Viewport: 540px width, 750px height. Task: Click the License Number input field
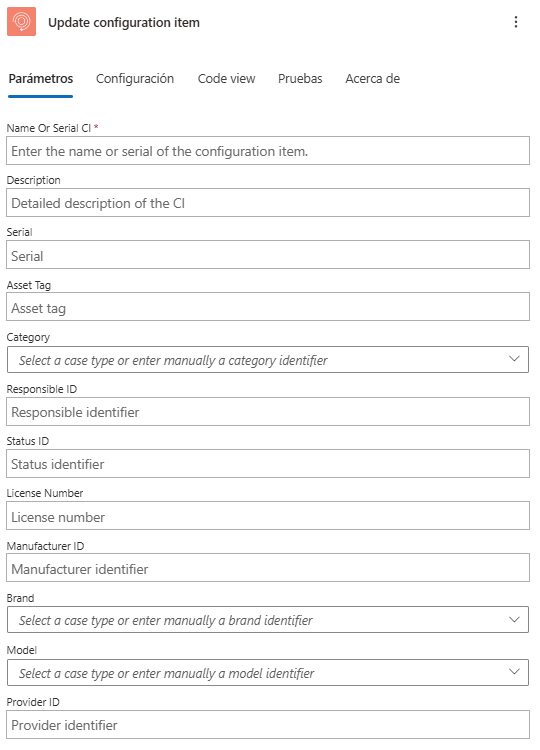click(x=268, y=516)
